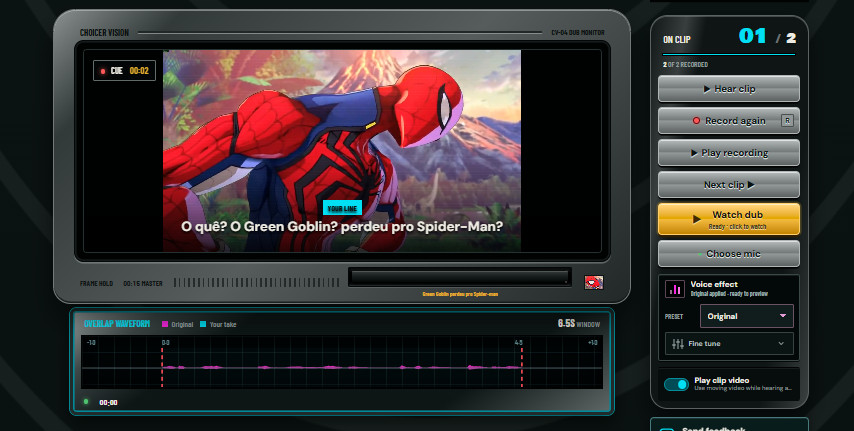Screen dimensions: 854x431
Task: Click the YOUR LINE tag
Action: point(342,208)
